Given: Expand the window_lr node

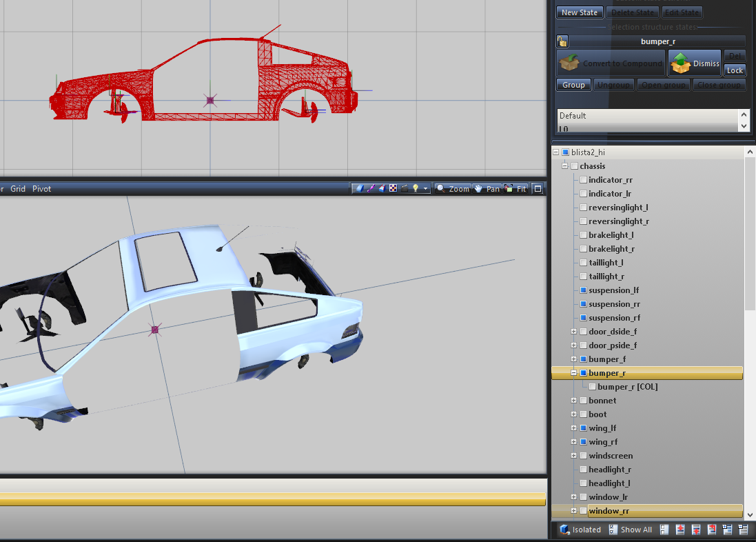Looking at the screenshot, I should pyautogui.click(x=574, y=497).
